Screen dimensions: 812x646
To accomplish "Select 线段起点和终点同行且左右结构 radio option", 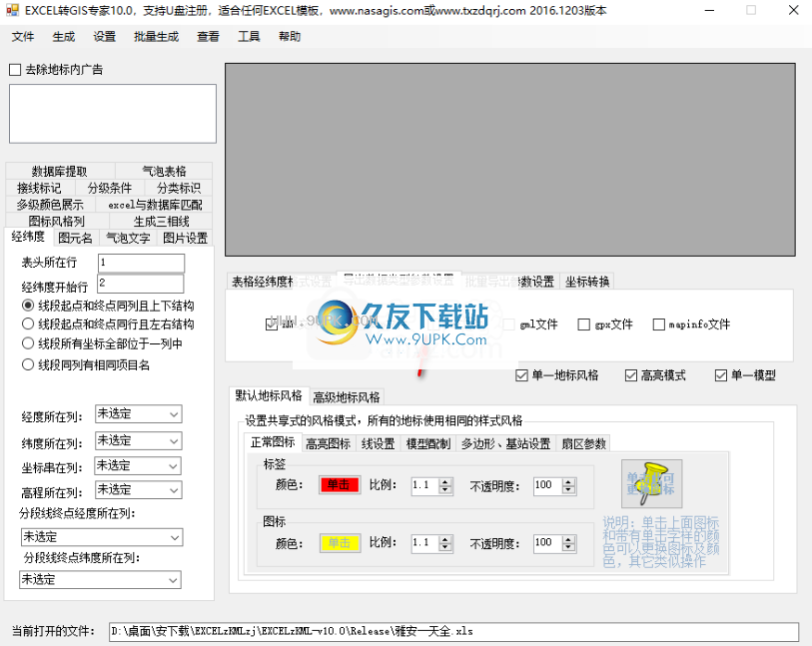I will click(x=28, y=324).
